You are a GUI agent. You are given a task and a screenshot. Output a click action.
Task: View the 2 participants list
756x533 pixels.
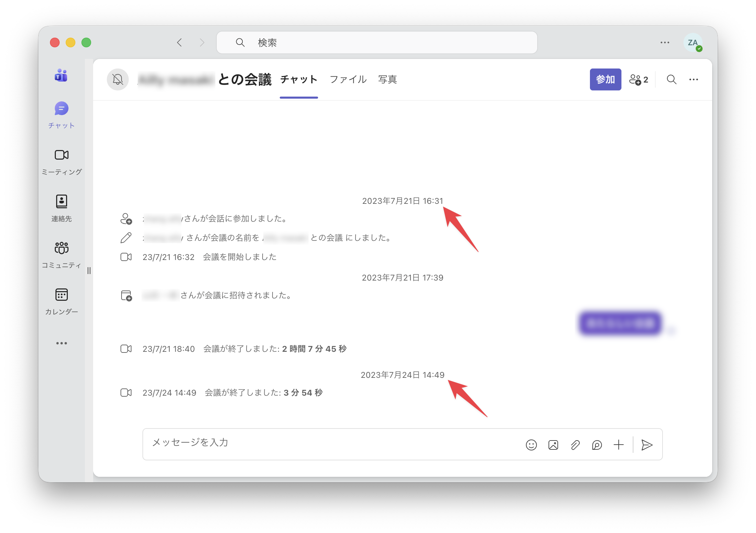pyautogui.click(x=639, y=79)
